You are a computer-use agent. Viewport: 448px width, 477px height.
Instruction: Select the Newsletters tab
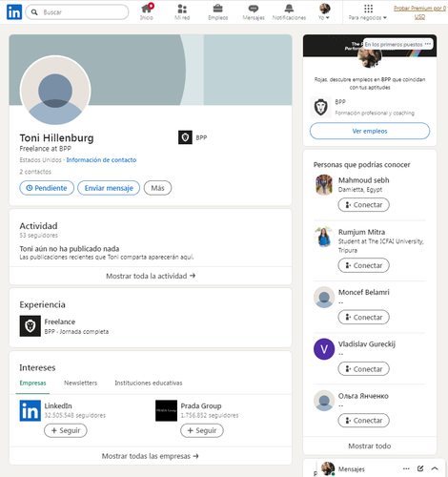pos(81,384)
